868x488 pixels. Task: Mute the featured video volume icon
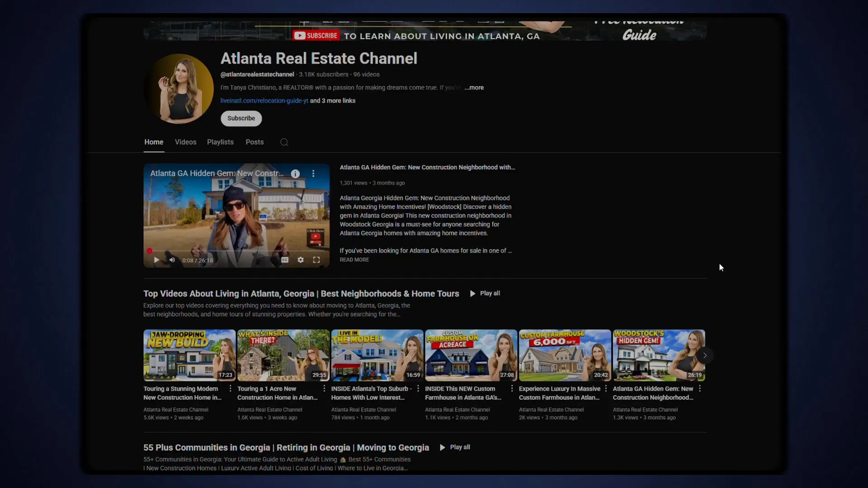172,260
